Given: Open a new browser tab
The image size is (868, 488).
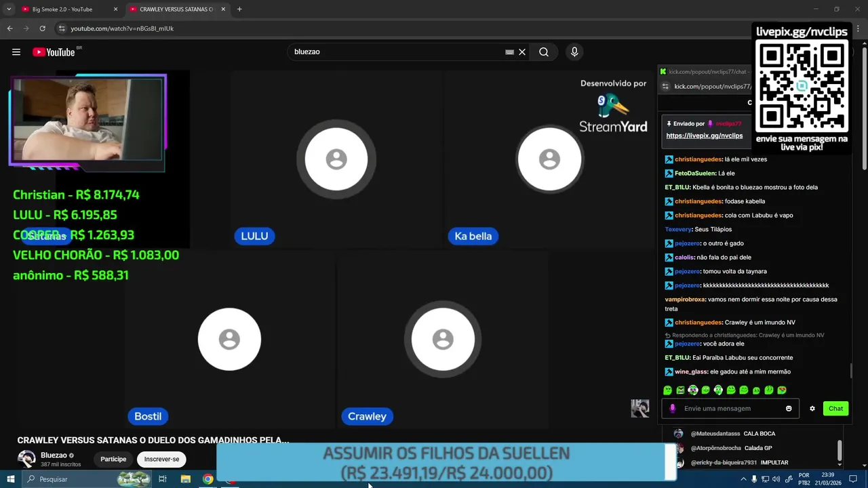Looking at the screenshot, I should click(x=239, y=9).
